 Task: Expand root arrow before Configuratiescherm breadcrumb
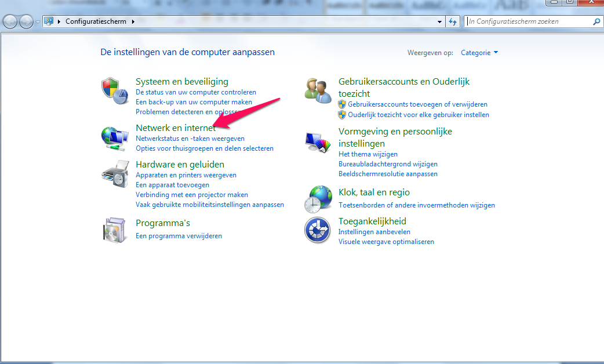[59, 21]
